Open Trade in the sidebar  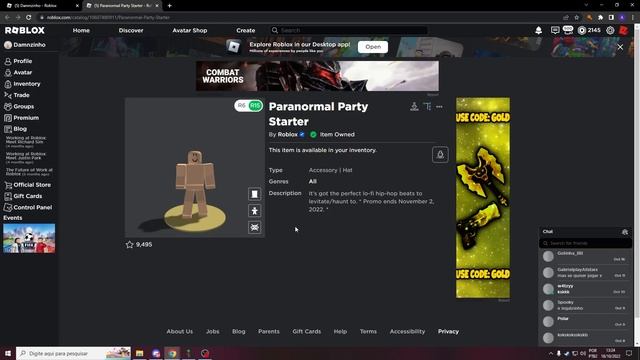(x=17, y=95)
